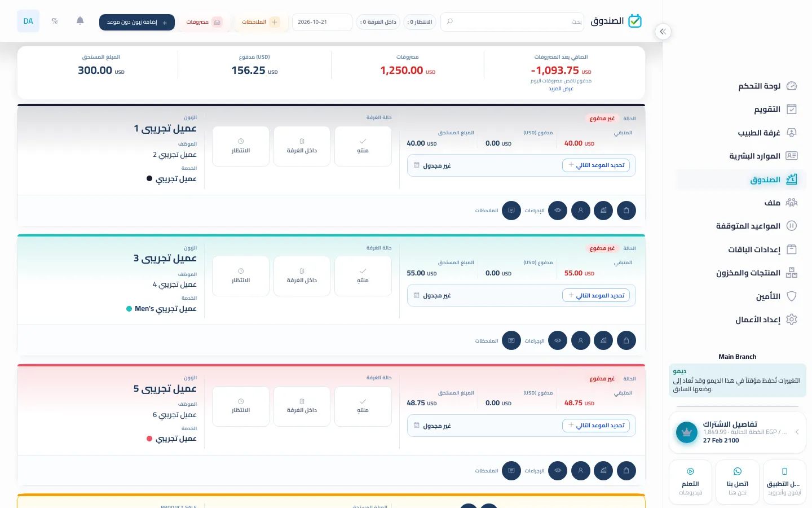This screenshot has width=812, height=508.
Task: Click إضافة زبون دون موعد button
Action: 137,22
